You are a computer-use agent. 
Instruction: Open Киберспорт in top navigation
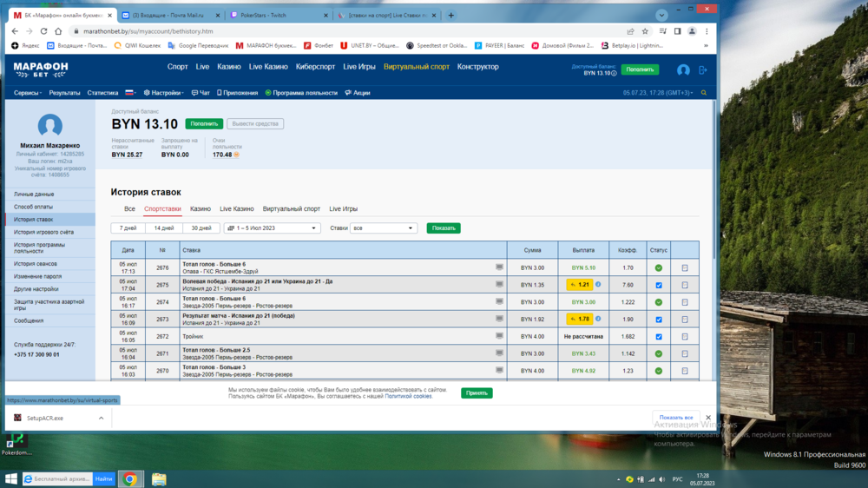315,67
